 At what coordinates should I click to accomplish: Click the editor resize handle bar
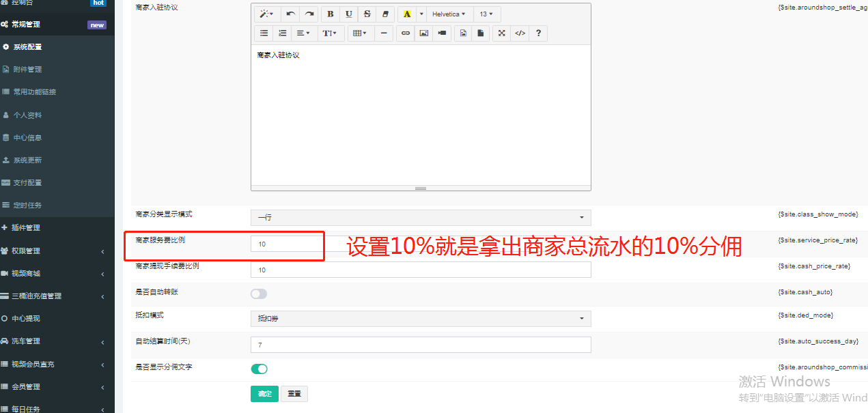pos(421,188)
